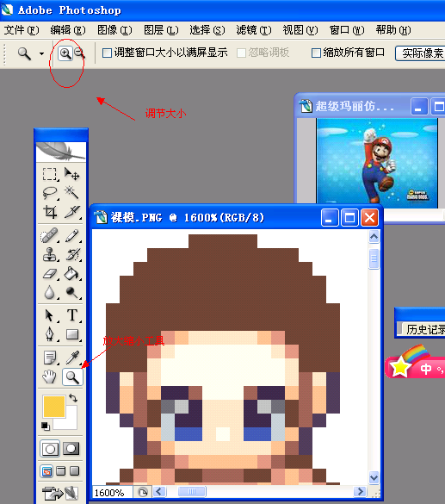Screen dimensions: 445x504
Task: Select the Healing Brush tool
Action: (x=49, y=235)
